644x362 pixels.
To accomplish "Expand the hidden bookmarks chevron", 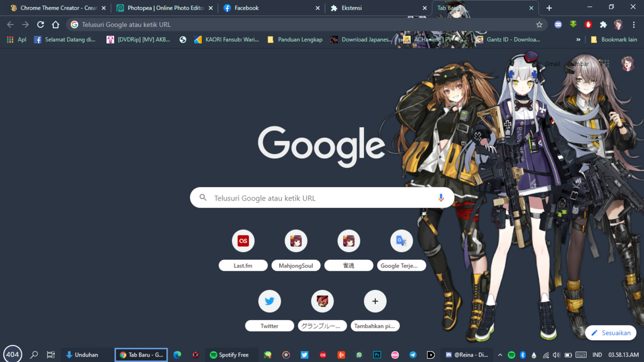I will click(x=578, y=40).
